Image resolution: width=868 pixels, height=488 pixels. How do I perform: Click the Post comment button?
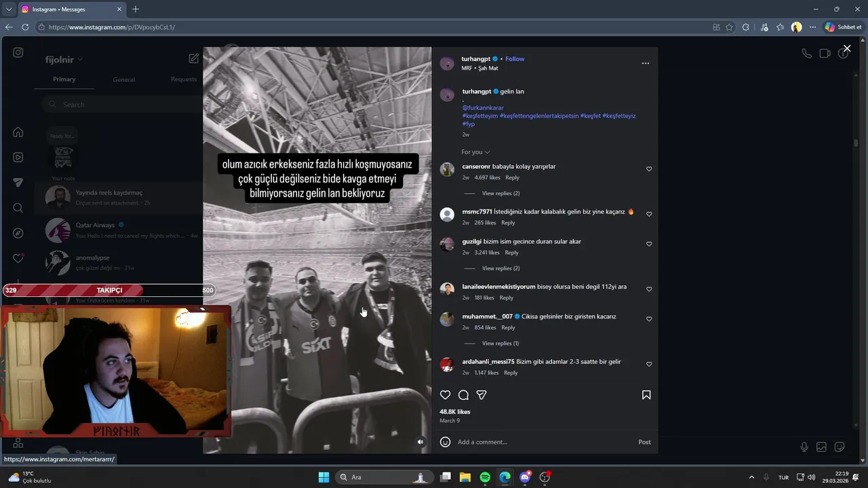(644, 442)
